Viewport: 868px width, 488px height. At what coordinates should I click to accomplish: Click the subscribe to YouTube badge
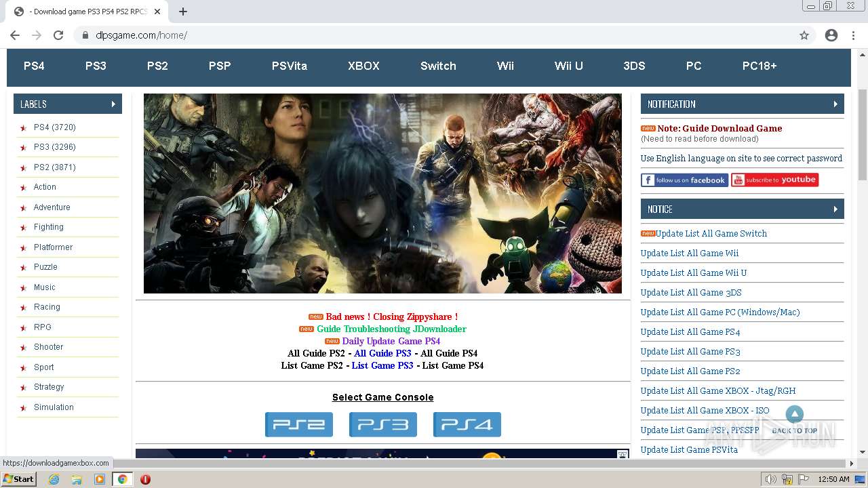774,180
